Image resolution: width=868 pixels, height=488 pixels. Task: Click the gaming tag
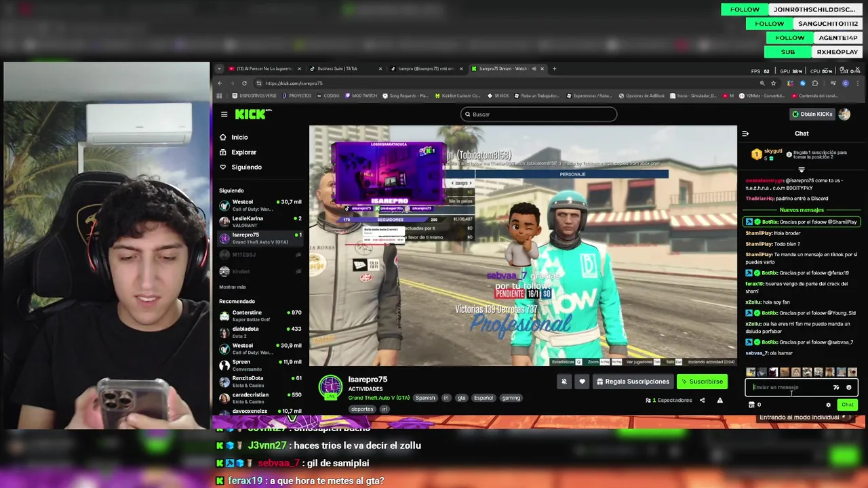coord(511,398)
